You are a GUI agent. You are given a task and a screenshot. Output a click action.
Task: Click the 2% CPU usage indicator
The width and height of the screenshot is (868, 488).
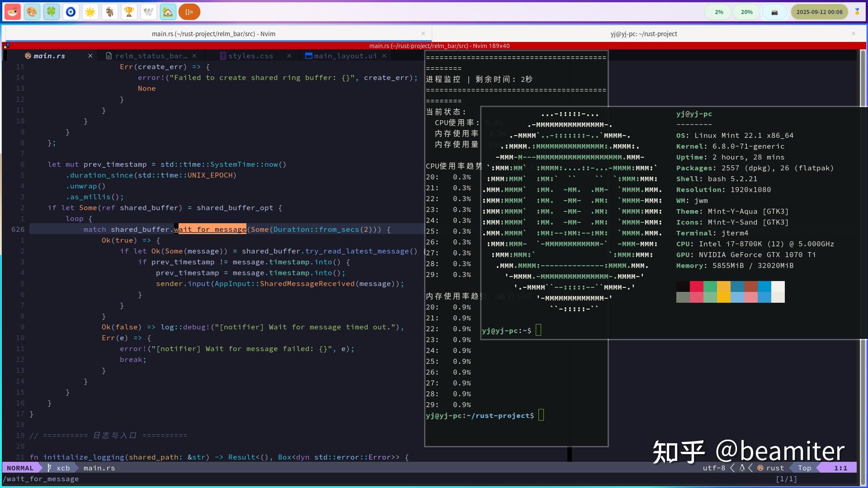pos(719,12)
